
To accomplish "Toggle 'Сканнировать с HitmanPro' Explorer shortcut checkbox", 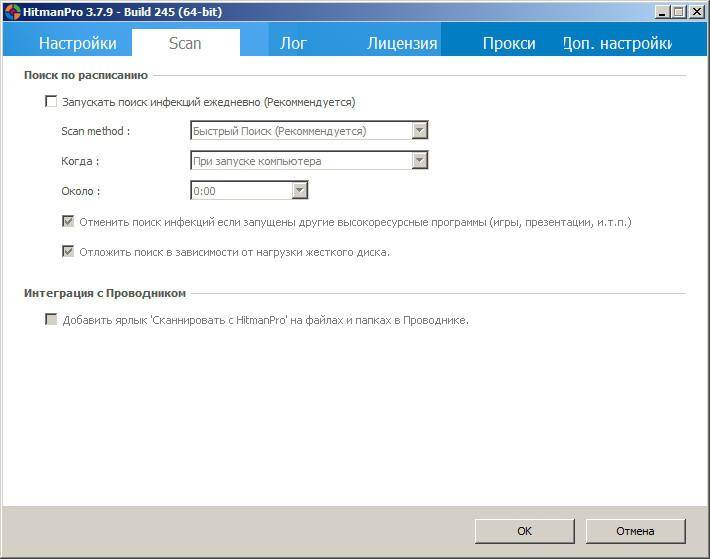I will tap(51, 320).
